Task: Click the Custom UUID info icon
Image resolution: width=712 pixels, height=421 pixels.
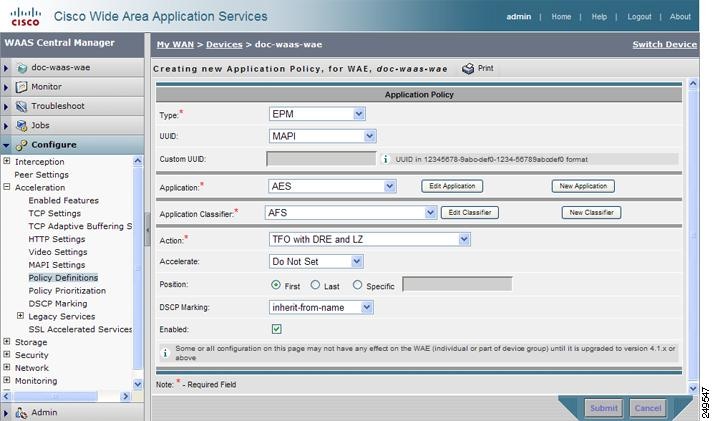Action: [386, 159]
